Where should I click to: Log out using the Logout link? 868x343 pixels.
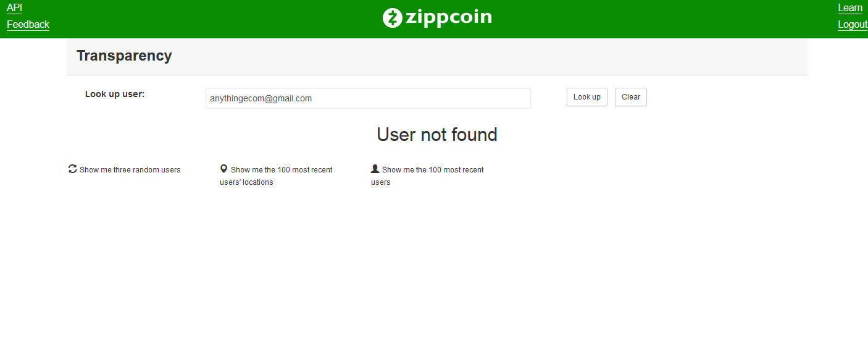click(x=852, y=25)
